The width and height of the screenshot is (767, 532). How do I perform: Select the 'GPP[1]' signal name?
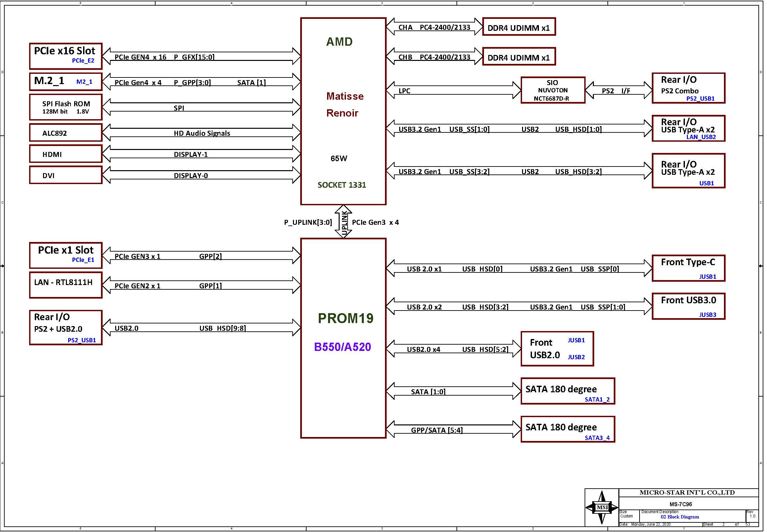click(x=210, y=286)
